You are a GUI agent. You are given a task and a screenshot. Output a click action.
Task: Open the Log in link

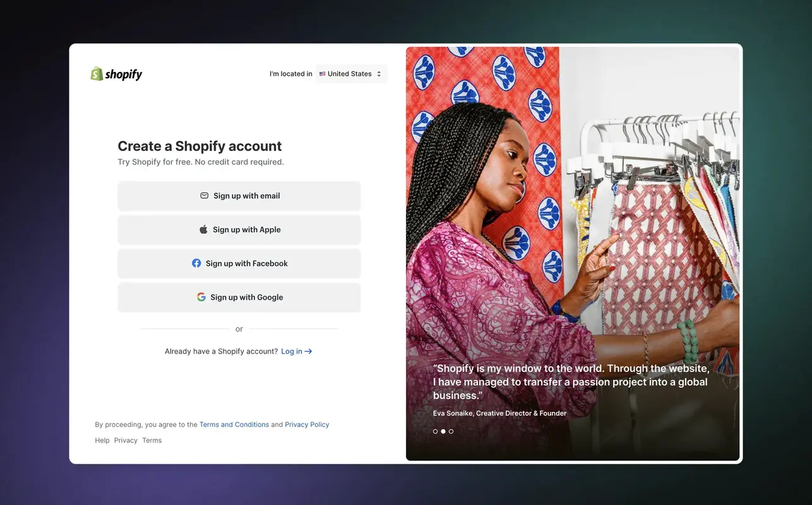click(292, 352)
